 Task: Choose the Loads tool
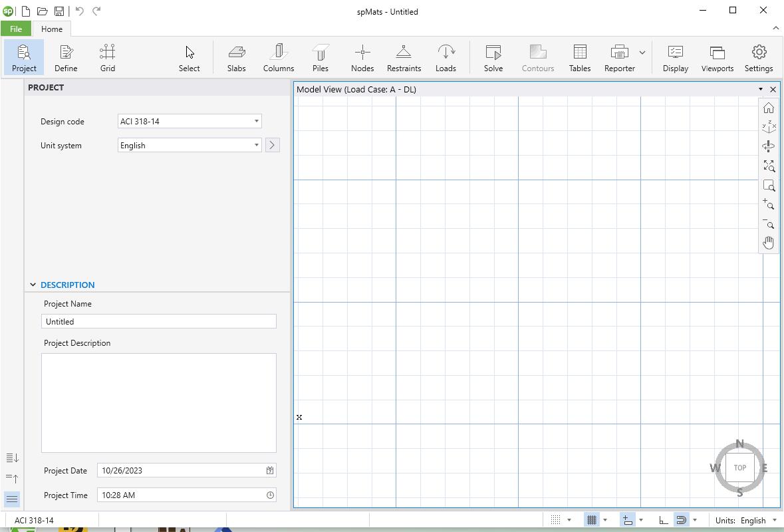tap(446, 58)
